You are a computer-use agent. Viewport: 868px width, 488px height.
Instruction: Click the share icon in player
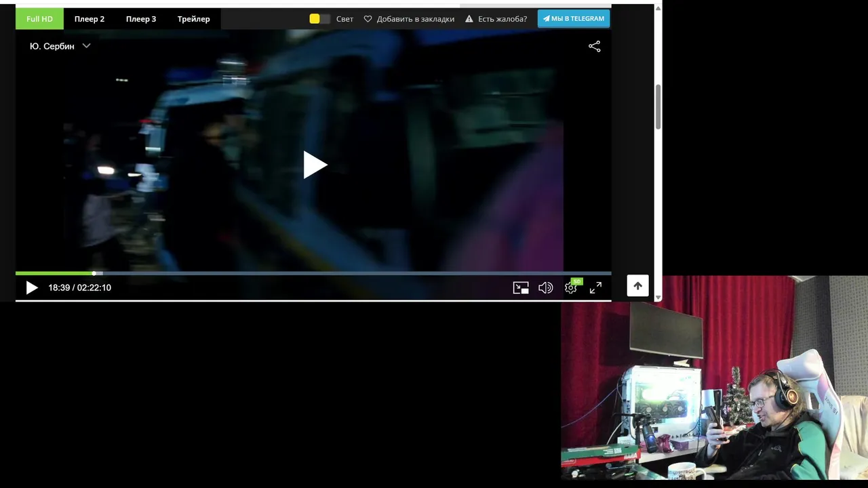(595, 46)
